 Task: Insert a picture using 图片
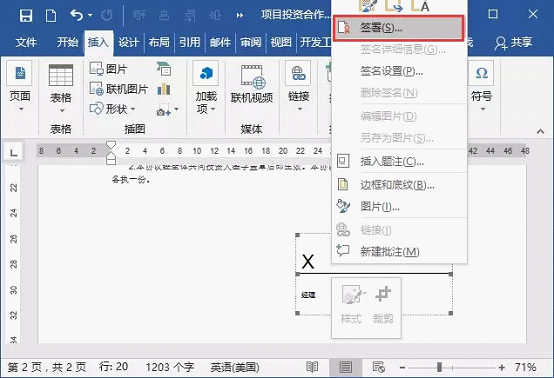(x=108, y=69)
